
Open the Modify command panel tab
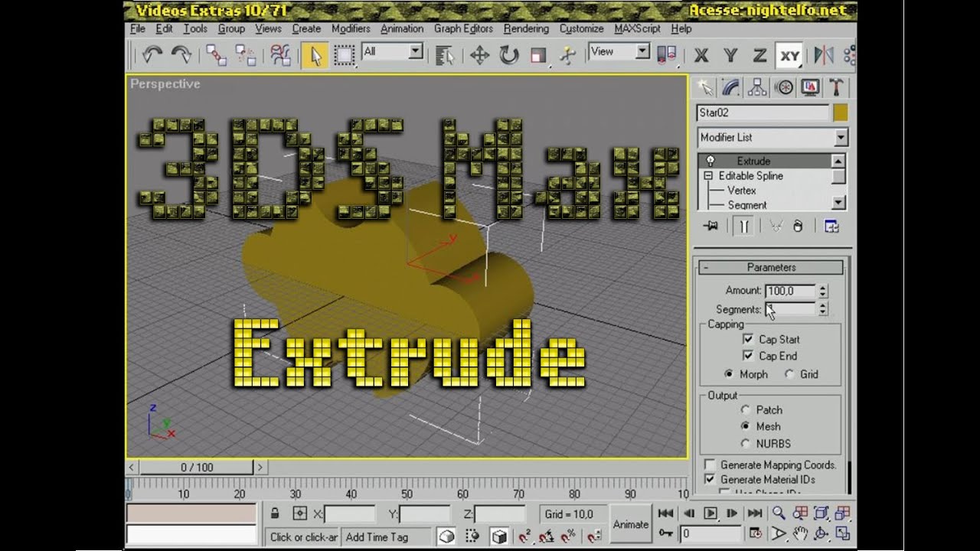[x=731, y=87]
